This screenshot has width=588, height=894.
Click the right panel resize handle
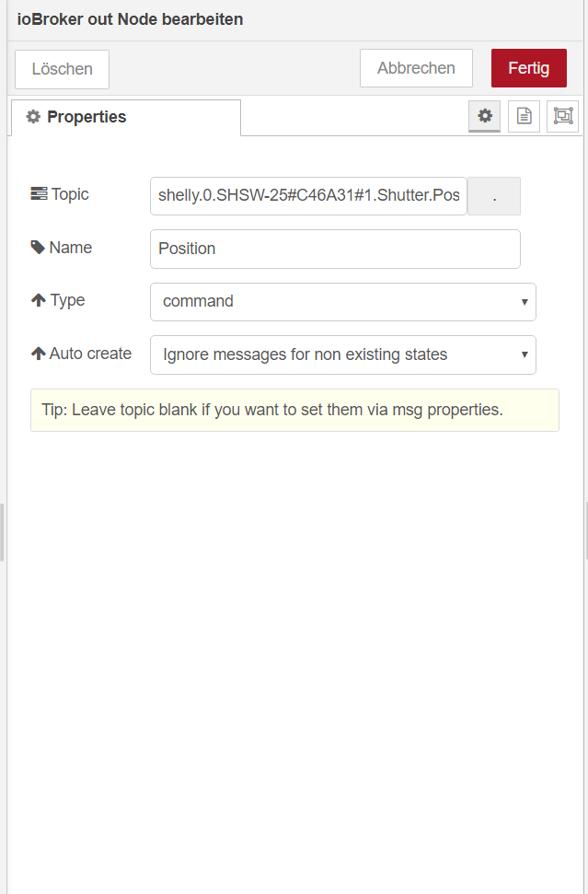[x=586, y=530]
